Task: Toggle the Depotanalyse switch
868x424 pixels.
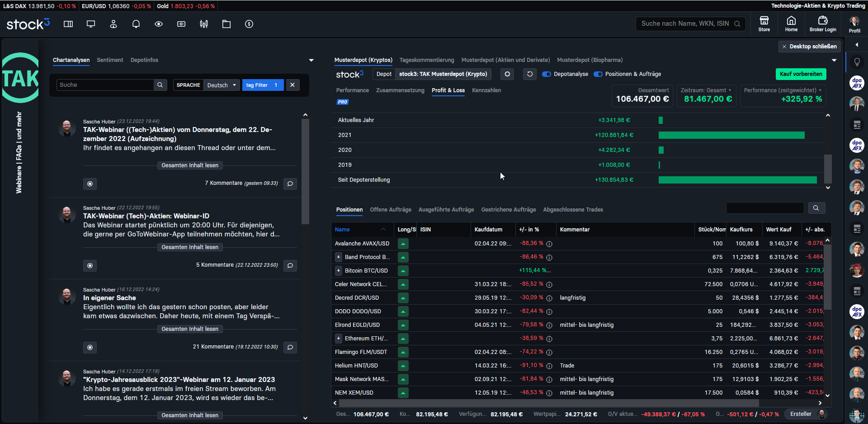Action: pyautogui.click(x=547, y=74)
